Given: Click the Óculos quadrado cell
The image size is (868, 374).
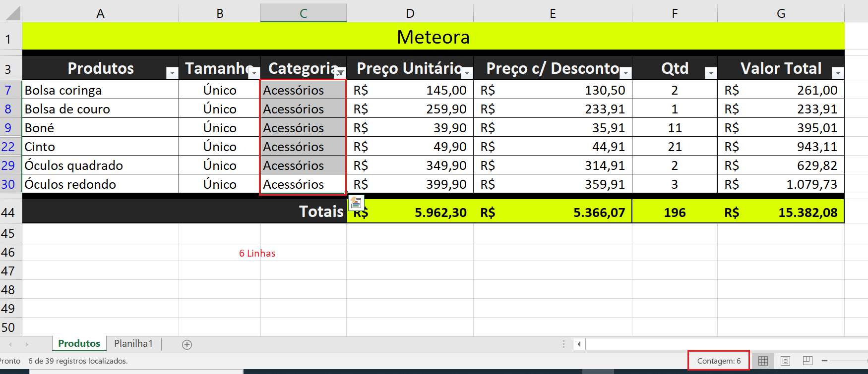Looking at the screenshot, I should pyautogui.click(x=100, y=165).
